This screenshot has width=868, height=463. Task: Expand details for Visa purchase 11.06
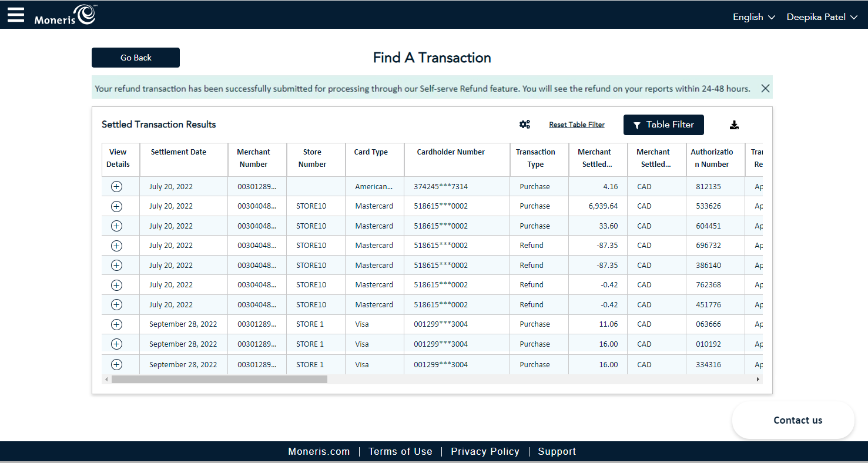(116, 324)
